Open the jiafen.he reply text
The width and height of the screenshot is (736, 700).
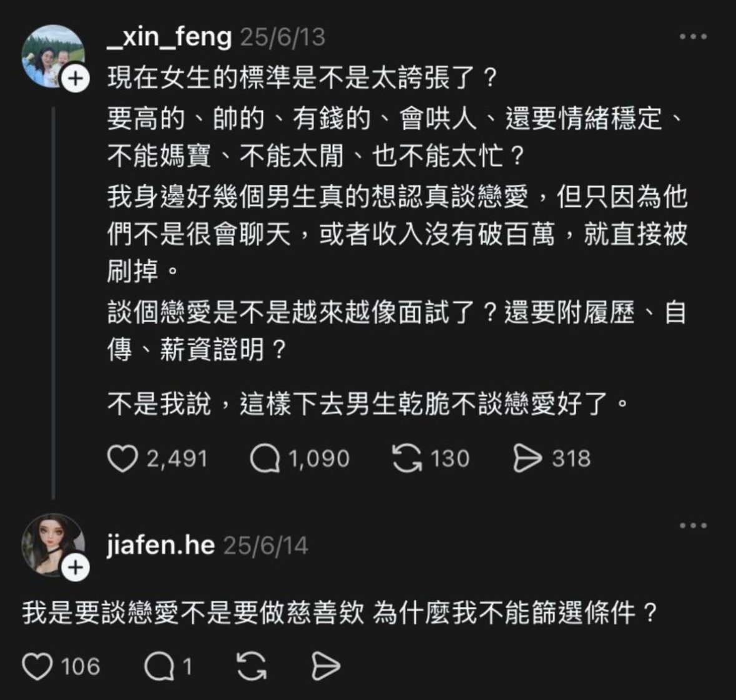pos(340,613)
